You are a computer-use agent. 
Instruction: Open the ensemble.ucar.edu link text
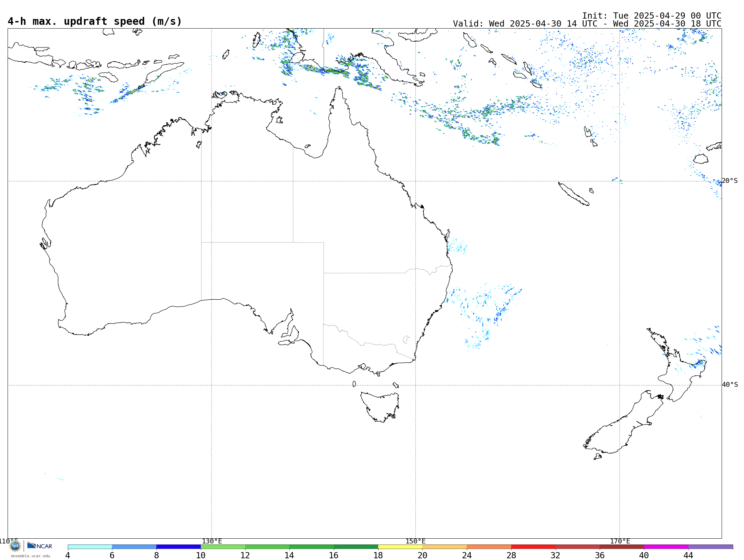[x=30, y=556]
